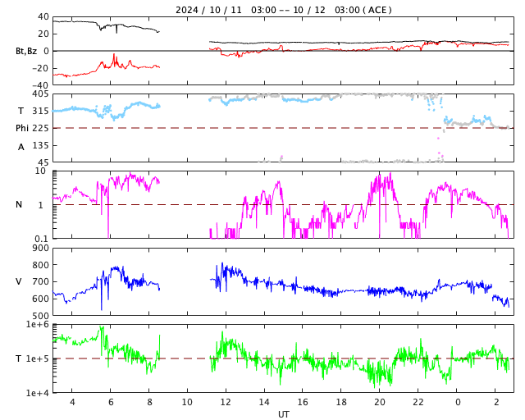Click the '315' angle tick label
Image resolution: width=525 pixels, height=420 pixels.
(x=40, y=112)
